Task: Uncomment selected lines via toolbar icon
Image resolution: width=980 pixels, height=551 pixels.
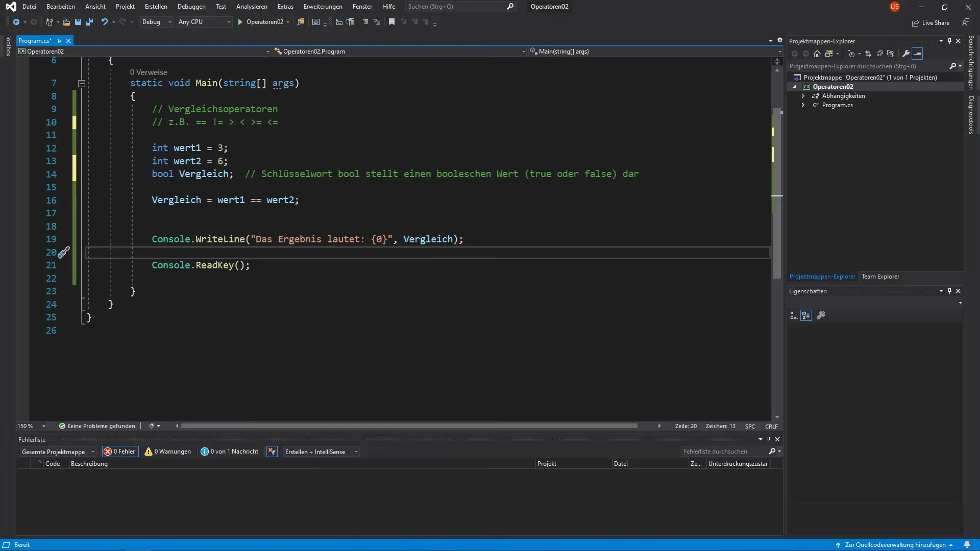Action: 377,22
